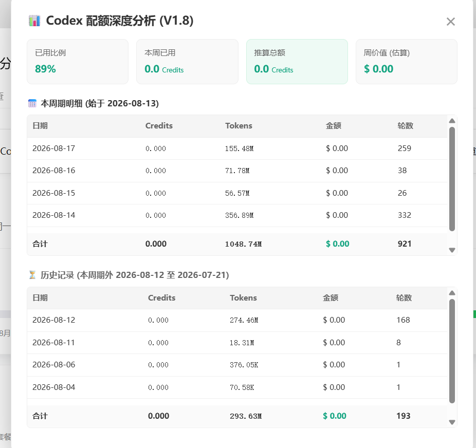
Task: Select the 本周已用 Credits card
Action: 187,62
